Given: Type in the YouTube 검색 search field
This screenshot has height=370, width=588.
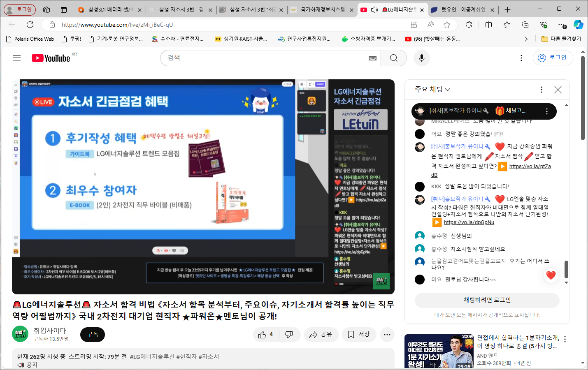Looking at the screenshot, I should (x=263, y=58).
